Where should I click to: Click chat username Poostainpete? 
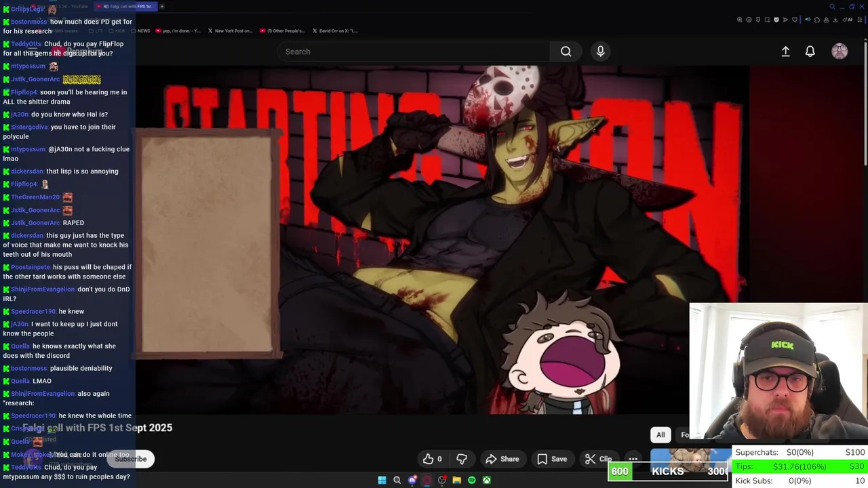coord(31,267)
